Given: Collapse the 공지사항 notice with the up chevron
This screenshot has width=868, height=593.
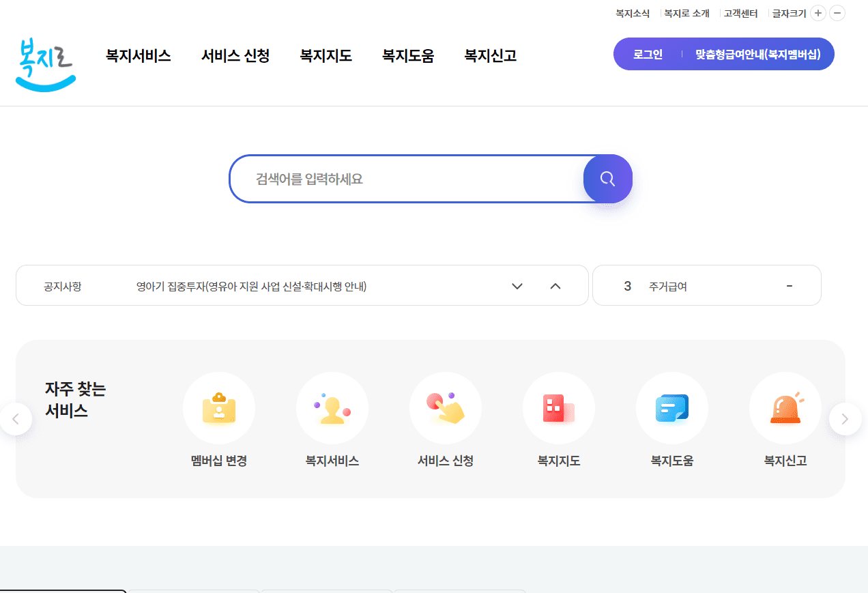Looking at the screenshot, I should pos(555,286).
